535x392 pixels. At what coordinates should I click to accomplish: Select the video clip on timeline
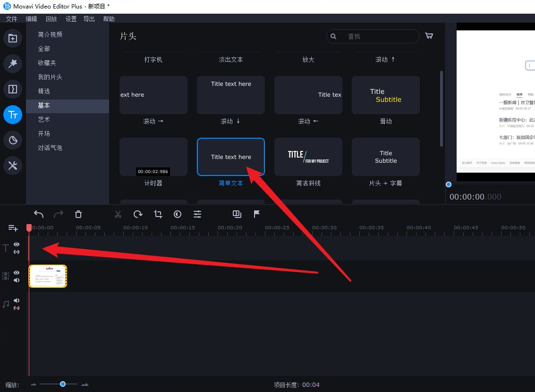click(48, 276)
